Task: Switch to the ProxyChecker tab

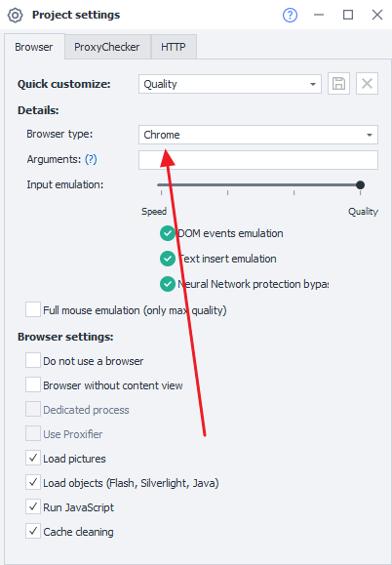Action: [x=107, y=47]
